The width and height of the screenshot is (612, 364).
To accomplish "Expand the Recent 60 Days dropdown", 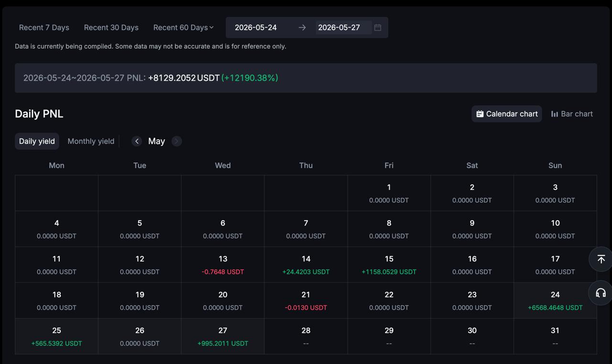I will (183, 28).
